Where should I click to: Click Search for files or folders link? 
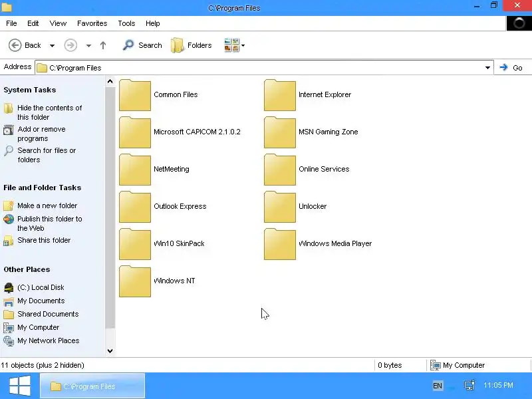point(47,155)
